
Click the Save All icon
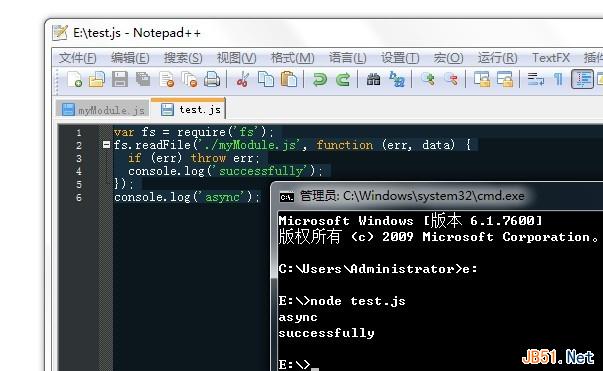click(143, 80)
